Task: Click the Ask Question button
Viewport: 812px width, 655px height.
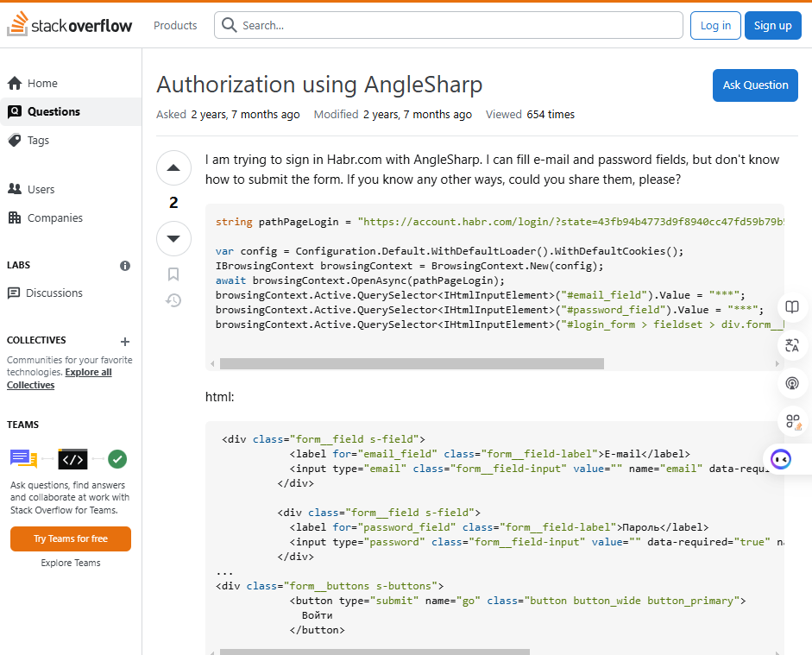Action: coord(755,85)
